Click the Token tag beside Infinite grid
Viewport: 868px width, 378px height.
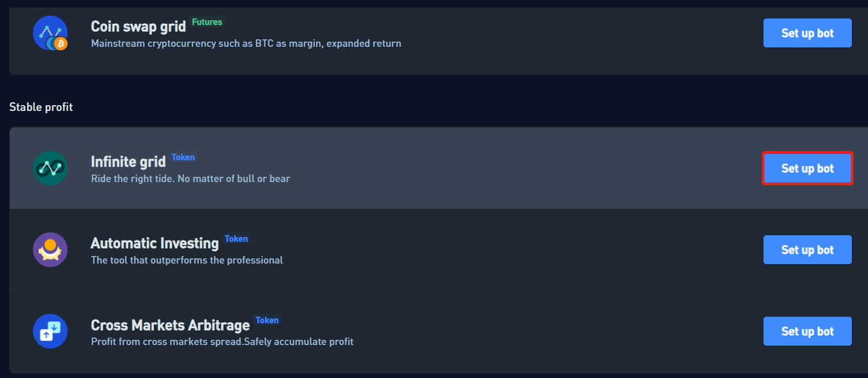tap(183, 157)
